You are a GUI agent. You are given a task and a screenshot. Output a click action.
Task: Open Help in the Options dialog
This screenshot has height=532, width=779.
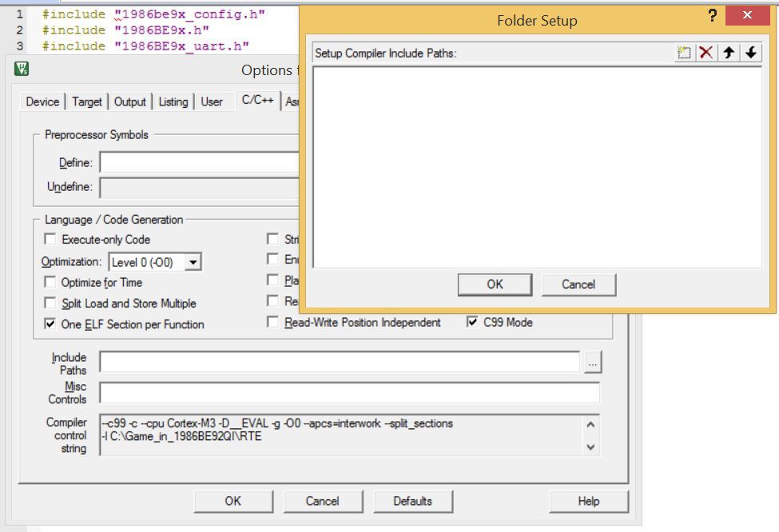(589, 501)
